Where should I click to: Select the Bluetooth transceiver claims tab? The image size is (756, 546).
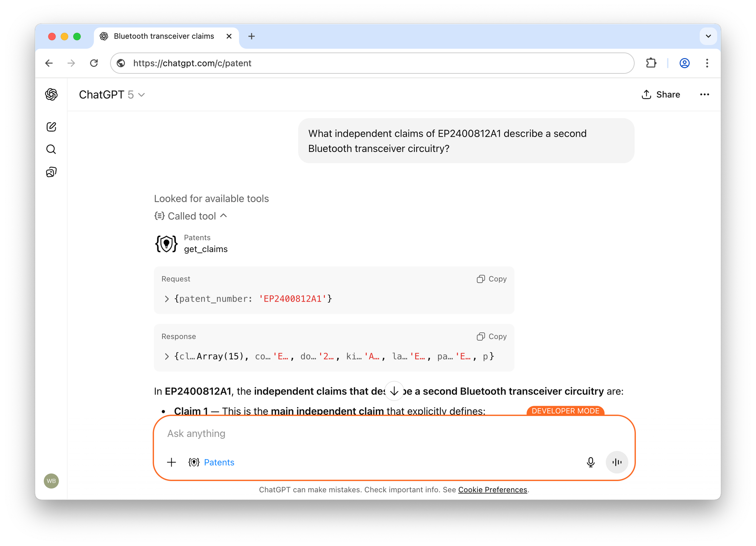coord(164,36)
